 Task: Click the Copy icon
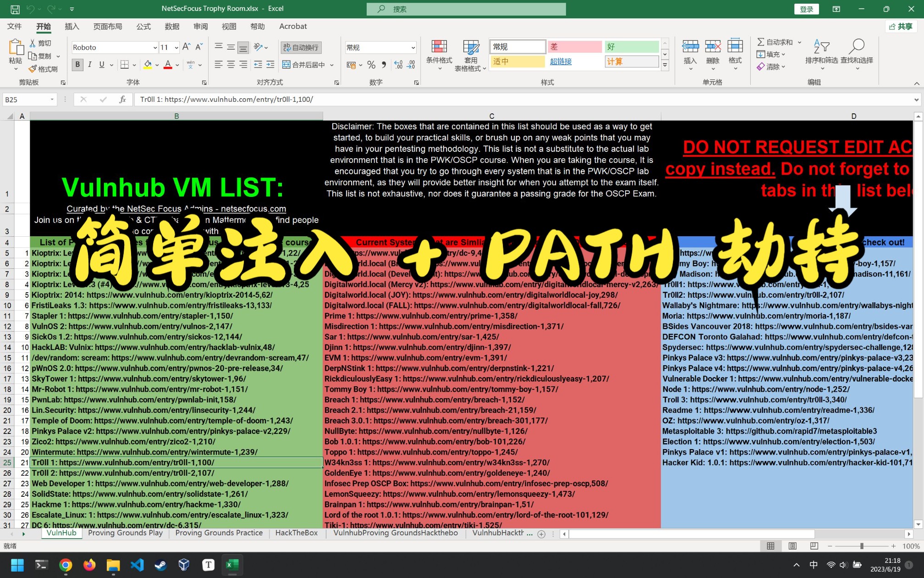click(33, 56)
